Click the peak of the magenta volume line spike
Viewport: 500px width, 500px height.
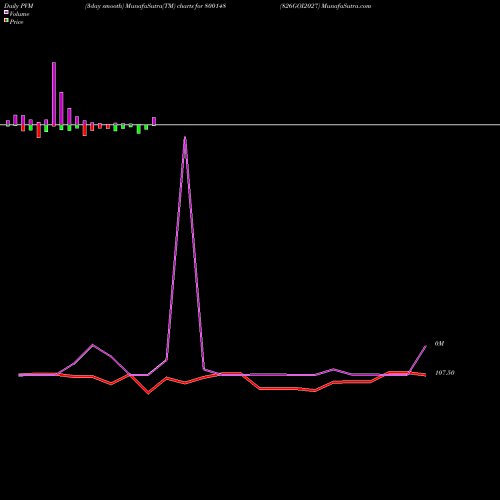tap(185, 137)
